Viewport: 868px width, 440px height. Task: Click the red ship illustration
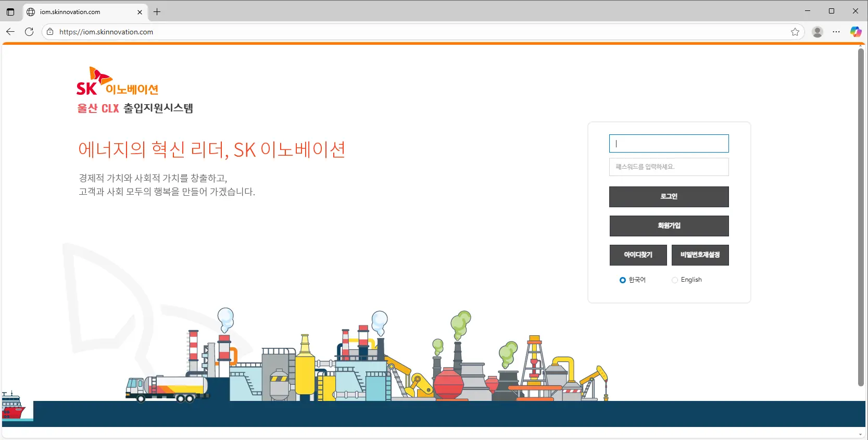point(13,406)
